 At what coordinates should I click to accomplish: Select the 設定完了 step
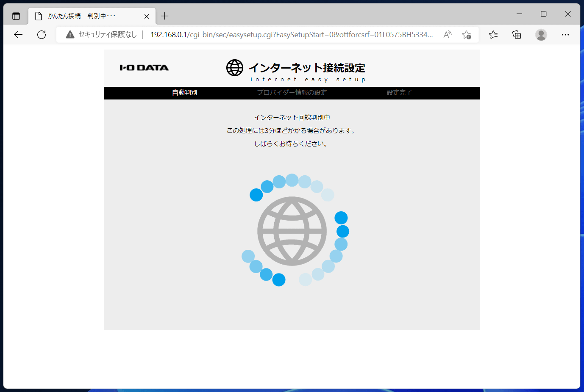(x=399, y=93)
